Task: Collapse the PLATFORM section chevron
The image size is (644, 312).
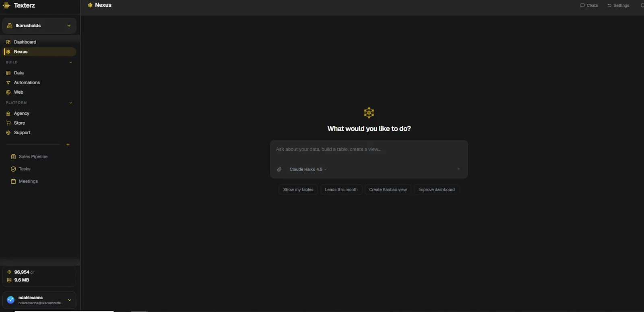Action: coord(70,103)
